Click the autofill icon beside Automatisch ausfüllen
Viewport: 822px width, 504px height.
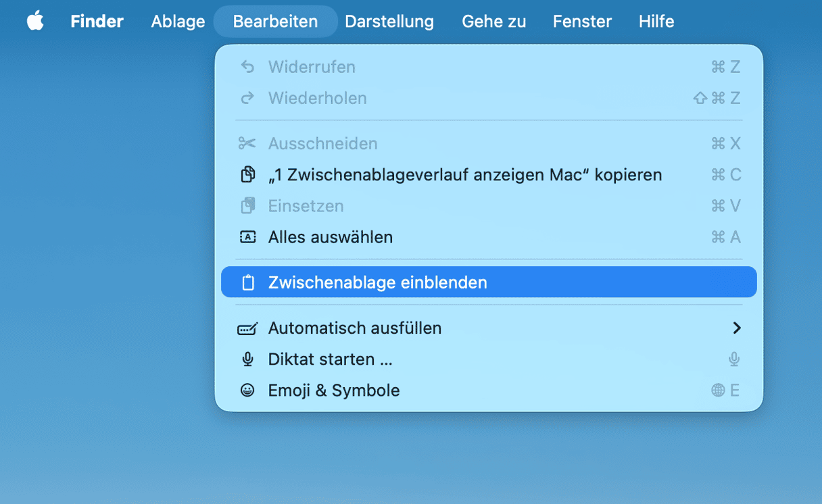pyautogui.click(x=248, y=328)
